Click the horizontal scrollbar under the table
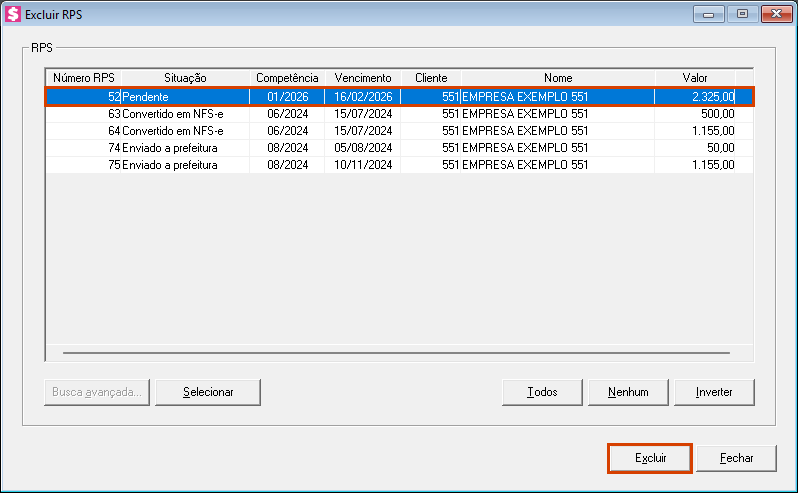The image size is (798, 493). (x=396, y=352)
